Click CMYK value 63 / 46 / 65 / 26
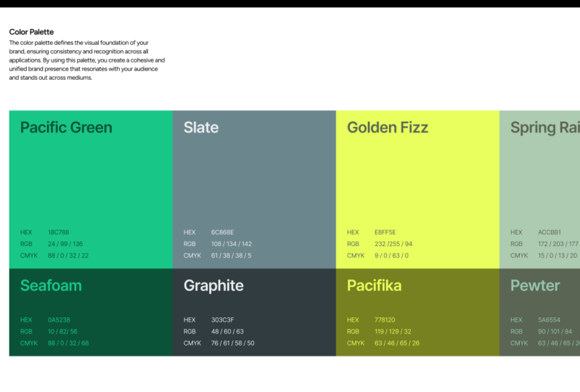This screenshot has height=392, width=580. pyautogui.click(x=397, y=343)
